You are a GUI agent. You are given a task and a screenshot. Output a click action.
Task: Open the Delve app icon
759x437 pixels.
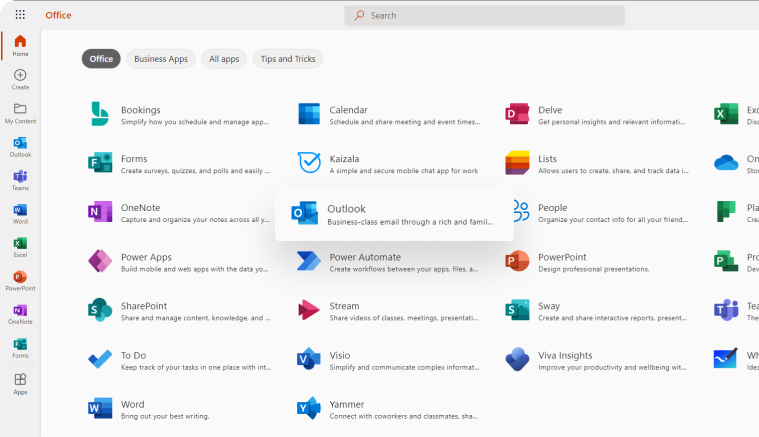pyautogui.click(x=517, y=114)
